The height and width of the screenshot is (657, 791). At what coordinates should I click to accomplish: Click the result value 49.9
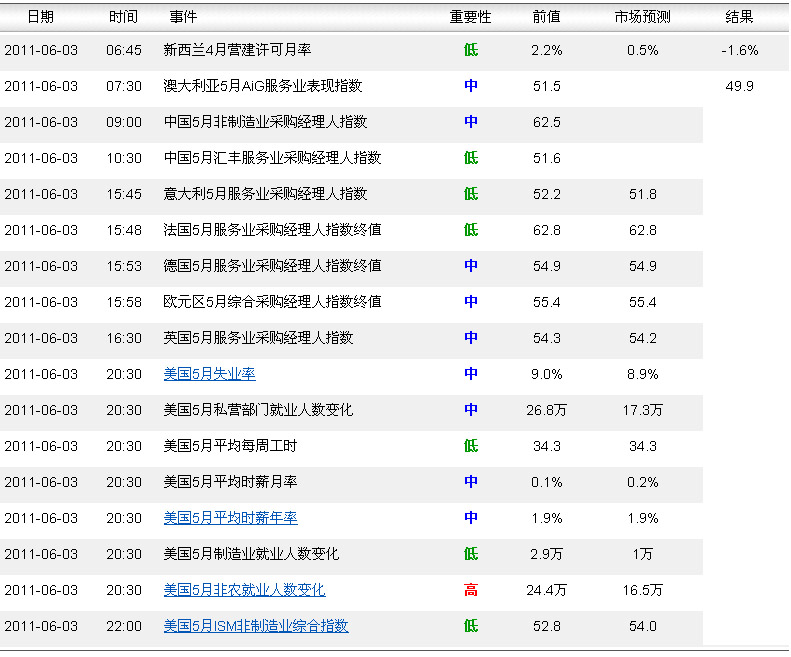(x=740, y=86)
